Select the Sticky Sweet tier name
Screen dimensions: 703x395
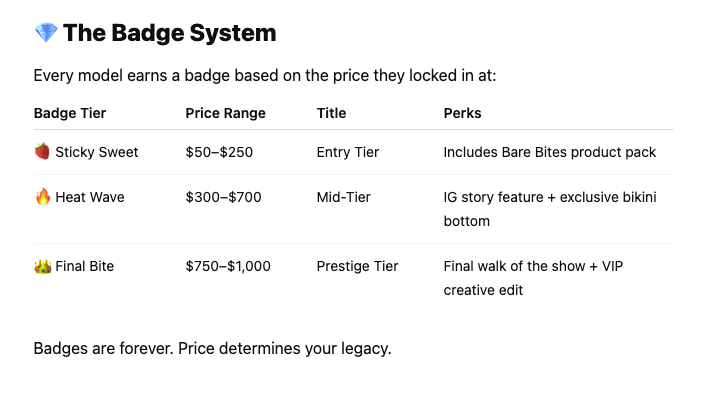pyautogui.click(x=96, y=152)
